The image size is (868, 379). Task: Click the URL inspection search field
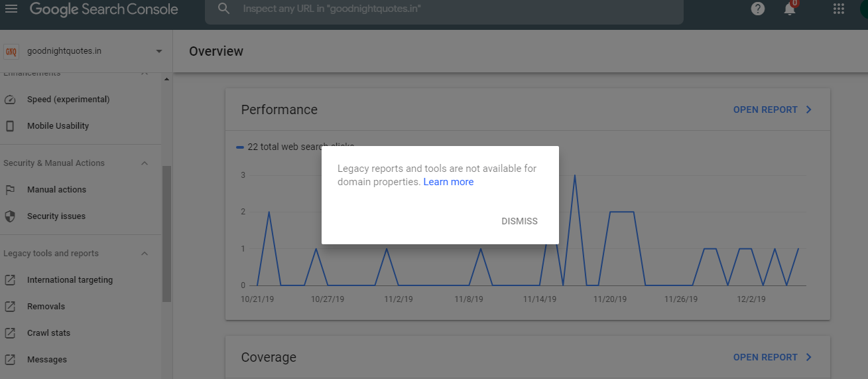444,9
